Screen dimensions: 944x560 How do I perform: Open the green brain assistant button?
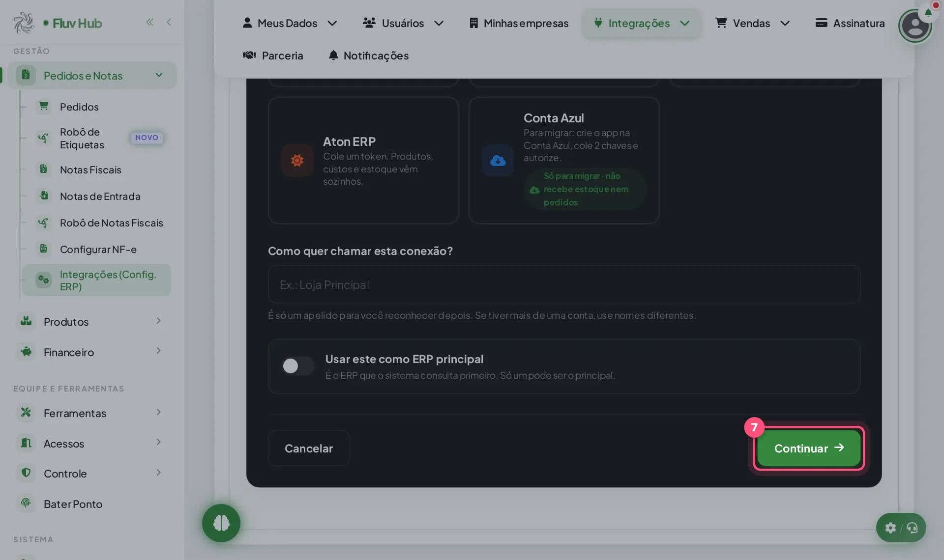(221, 523)
